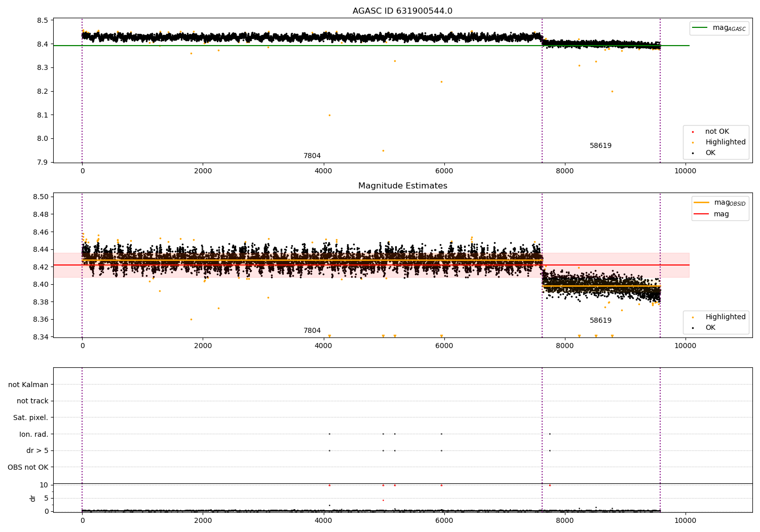Click the '10000' x-tick under the top plot

[685, 171]
